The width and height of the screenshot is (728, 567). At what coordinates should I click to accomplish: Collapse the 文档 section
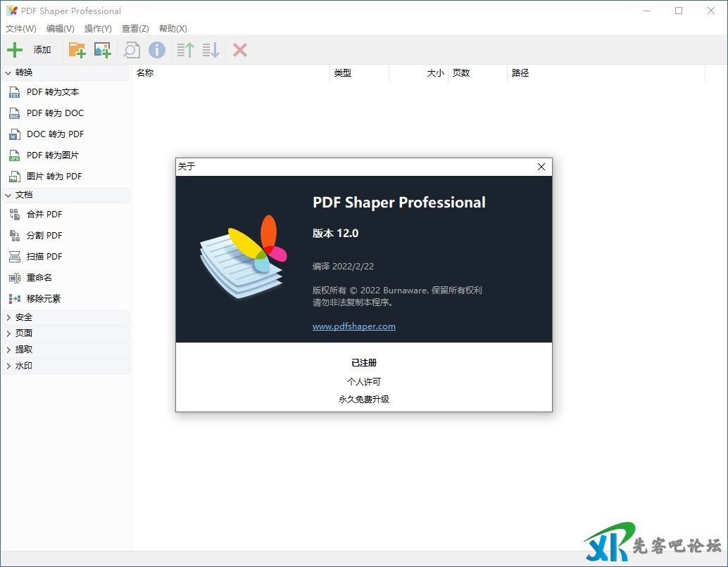click(8, 195)
